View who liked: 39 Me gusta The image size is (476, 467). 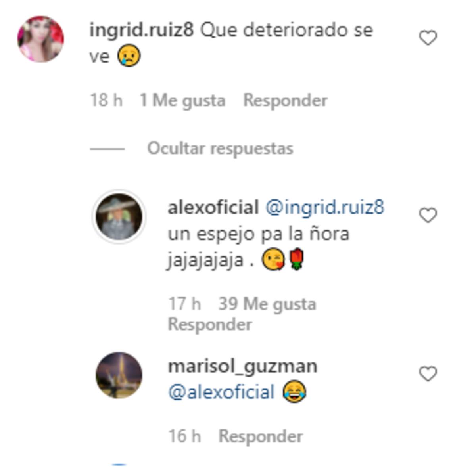(x=267, y=304)
